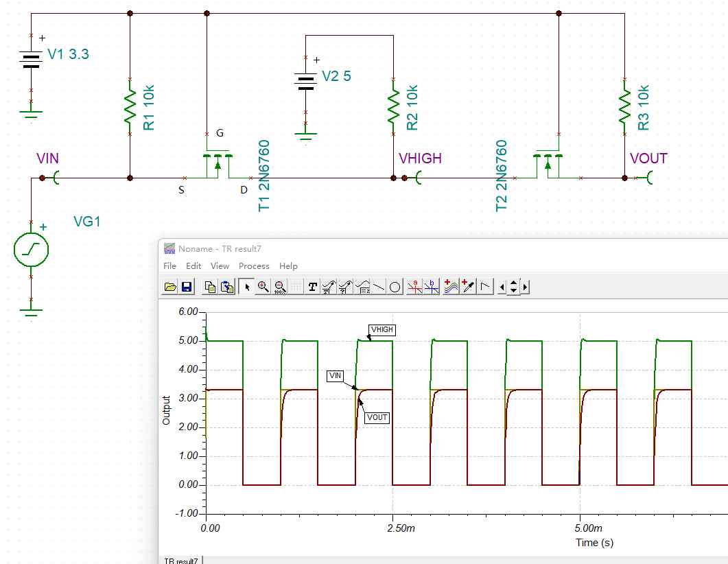Select the line drawing tool
The height and width of the screenshot is (564, 728).
coord(378,287)
